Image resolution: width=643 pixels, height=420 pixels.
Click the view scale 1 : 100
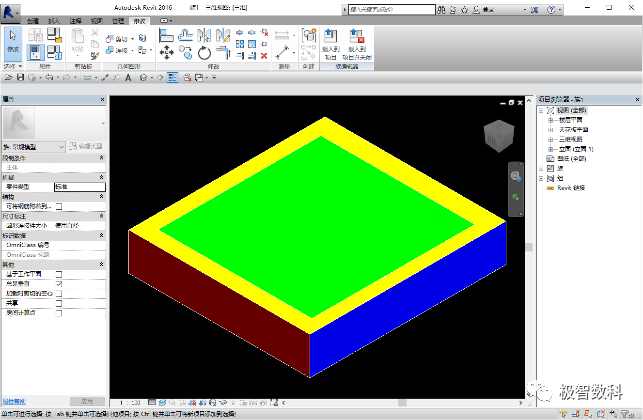tap(130, 403)
